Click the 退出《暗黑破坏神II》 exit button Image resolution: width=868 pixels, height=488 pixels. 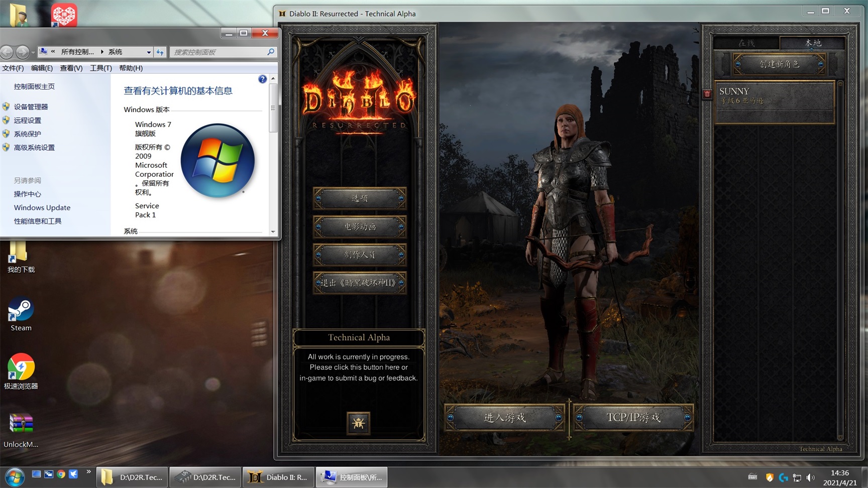point(360,283)
